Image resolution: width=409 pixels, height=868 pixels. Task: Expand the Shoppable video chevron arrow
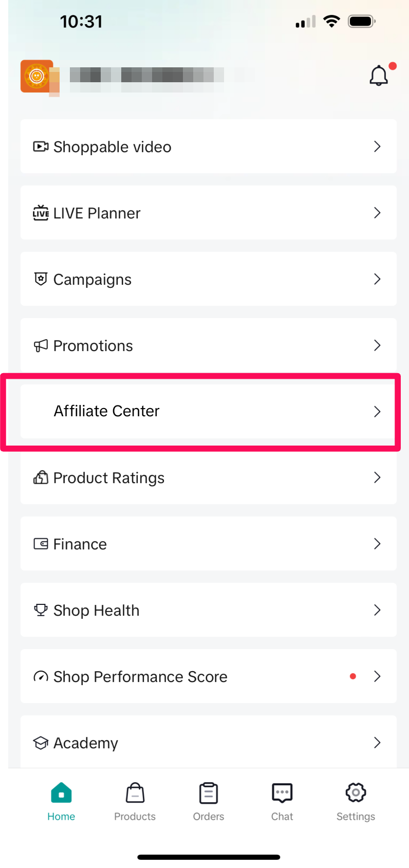(377, 147)
